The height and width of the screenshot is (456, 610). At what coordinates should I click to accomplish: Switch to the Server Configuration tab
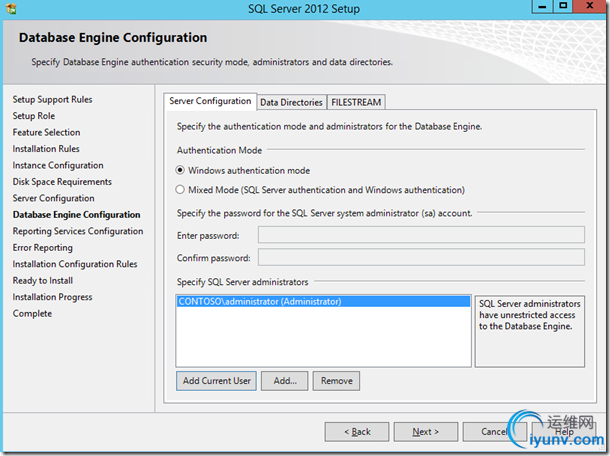(210, 101)
